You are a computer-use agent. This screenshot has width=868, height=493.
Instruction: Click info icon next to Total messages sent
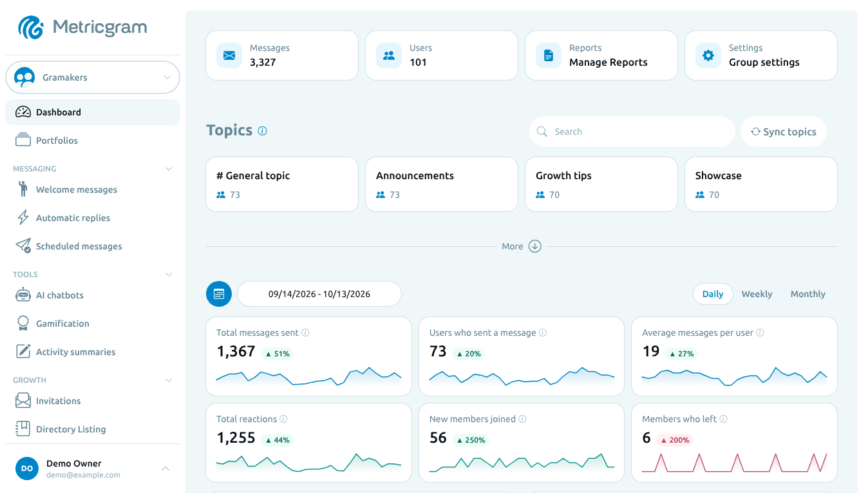[306, 333]
